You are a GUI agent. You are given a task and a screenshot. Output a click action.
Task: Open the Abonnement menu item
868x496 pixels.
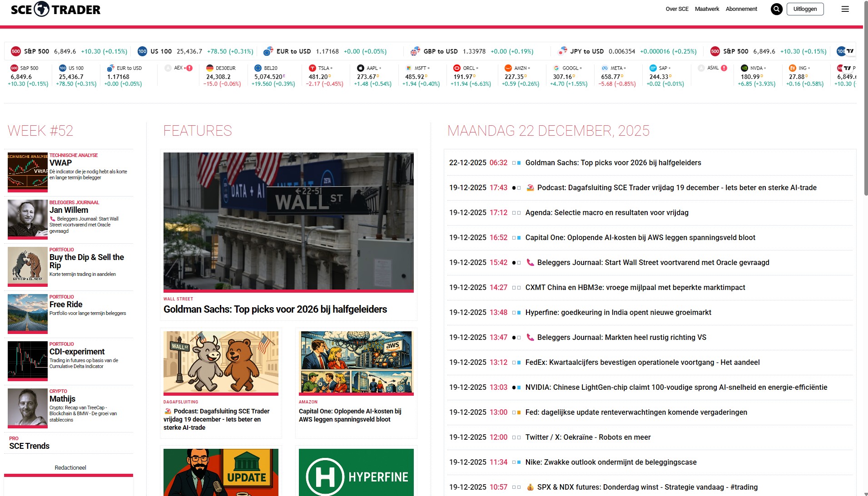pyautogui.click(x=741, y=9)
